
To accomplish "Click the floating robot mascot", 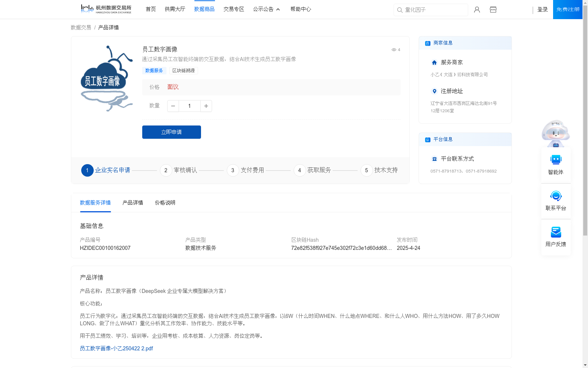I will point(556,133).
